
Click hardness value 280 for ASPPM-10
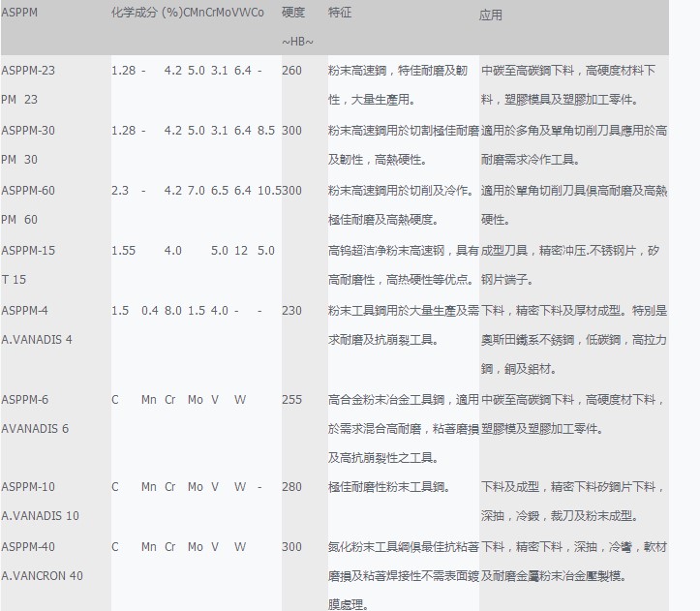(x=291, y=487)
